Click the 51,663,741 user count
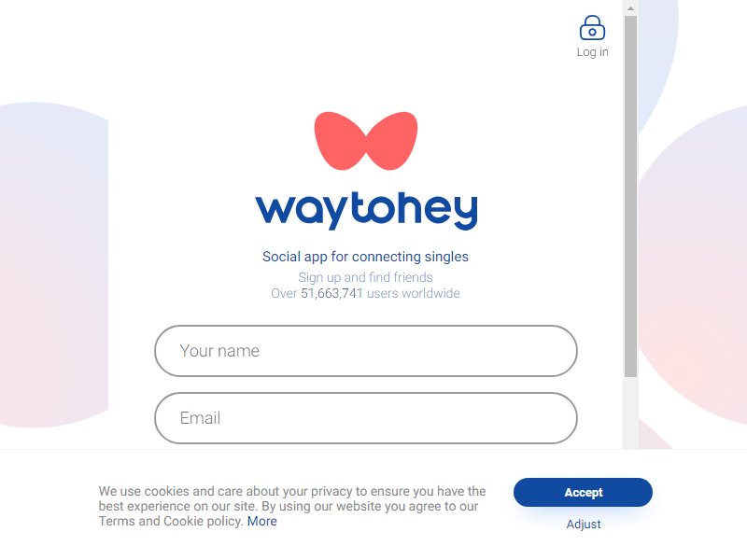 pos(331,293)
